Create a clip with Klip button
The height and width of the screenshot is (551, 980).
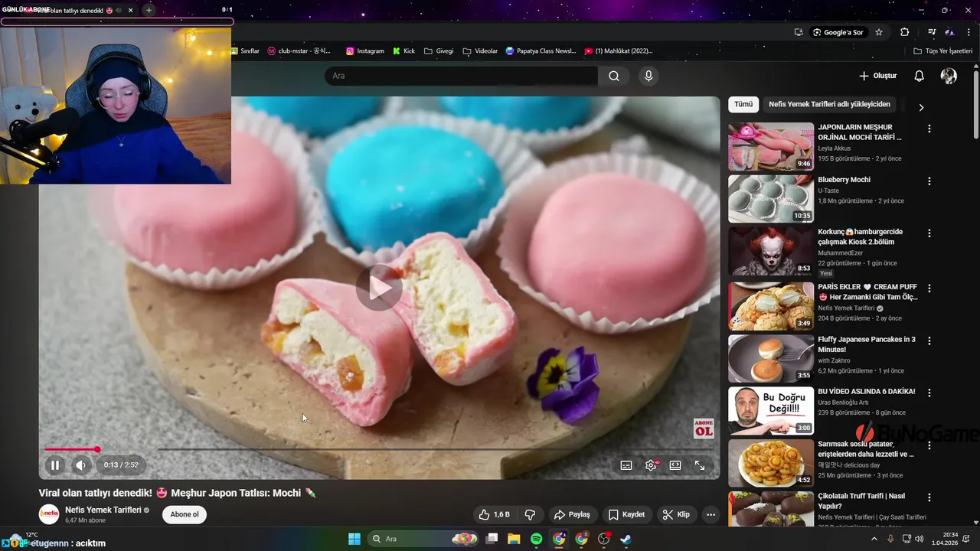[677, 514]
